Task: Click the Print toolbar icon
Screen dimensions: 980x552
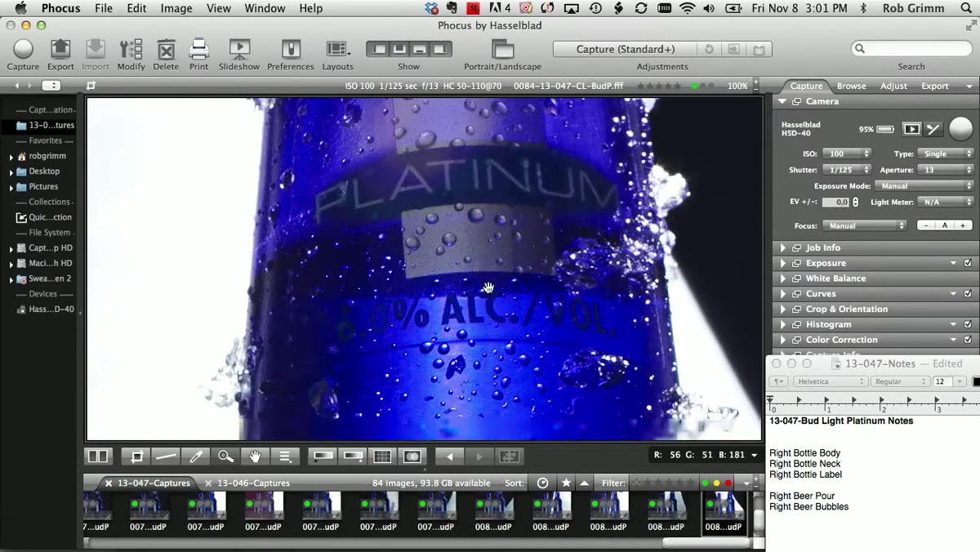Action: pos(198,49)
